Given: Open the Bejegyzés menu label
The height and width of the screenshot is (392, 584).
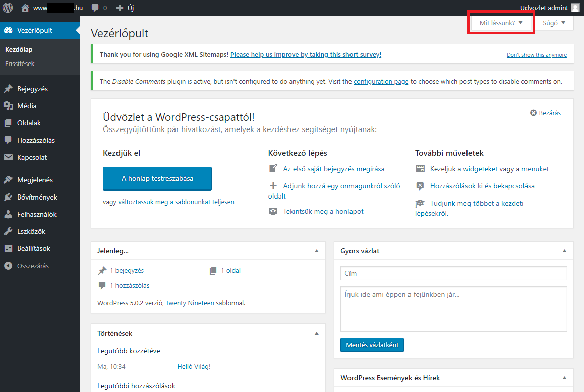Looking at the screenshot, I should pyautogui.click(x=32, y=89).
